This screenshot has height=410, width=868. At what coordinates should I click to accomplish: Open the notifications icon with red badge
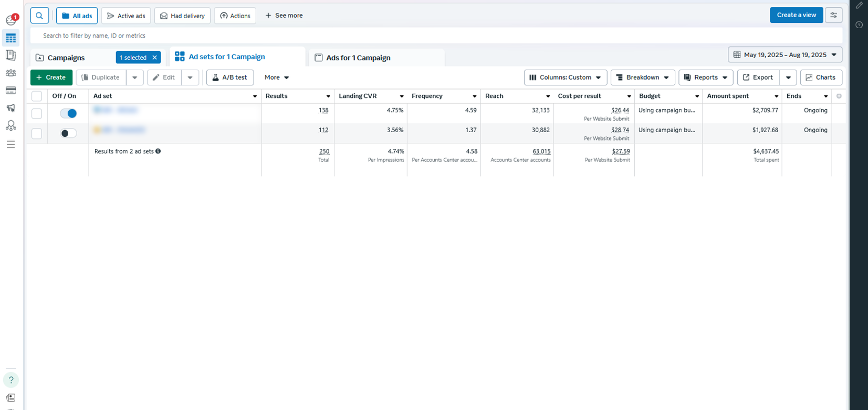[11, 20]
